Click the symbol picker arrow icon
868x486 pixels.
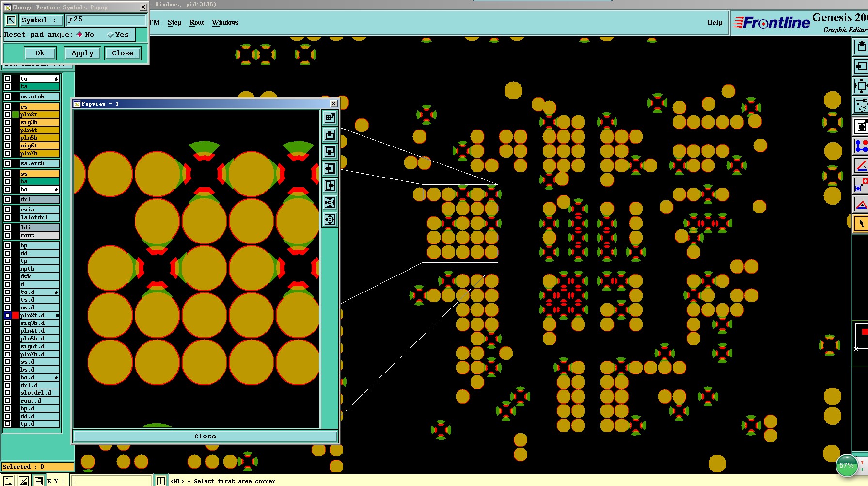coord(11,20)
